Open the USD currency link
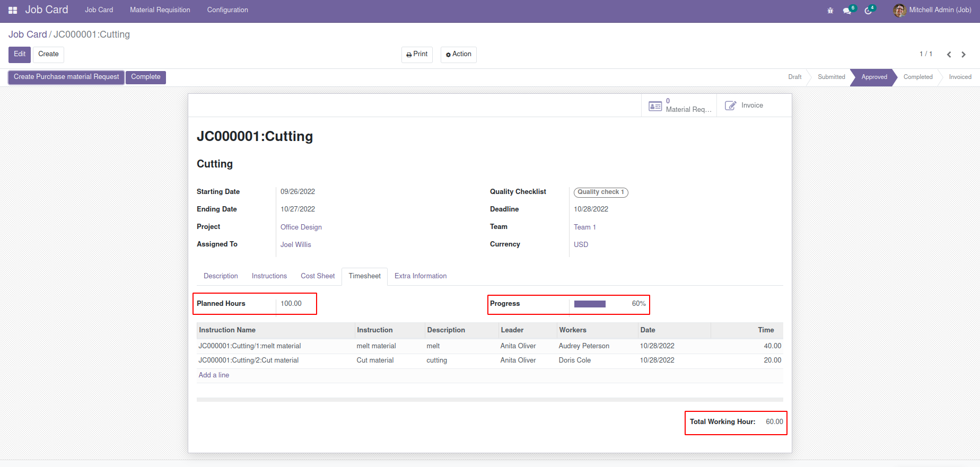This screenshot has width=980, height=467. pos(581,245)
